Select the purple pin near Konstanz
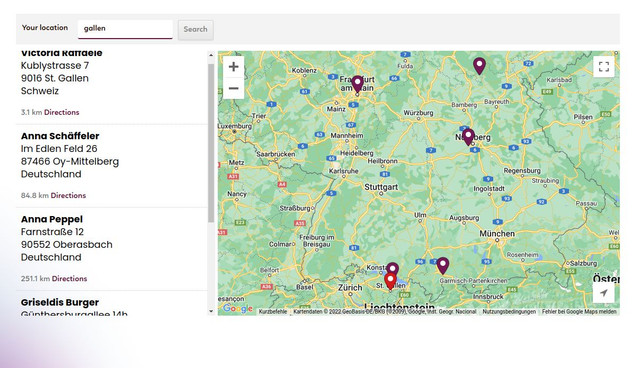This screenshot has height=368, width=640. (x=393, y=268)
